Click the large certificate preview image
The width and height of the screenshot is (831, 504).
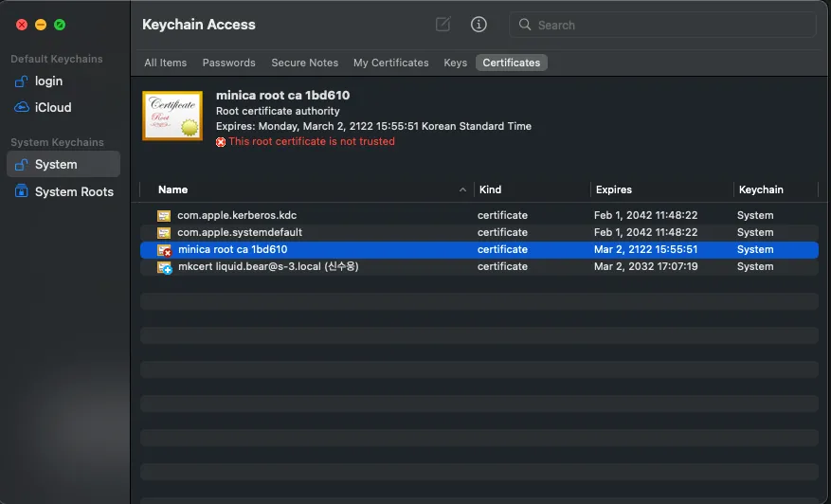[172, 116]
